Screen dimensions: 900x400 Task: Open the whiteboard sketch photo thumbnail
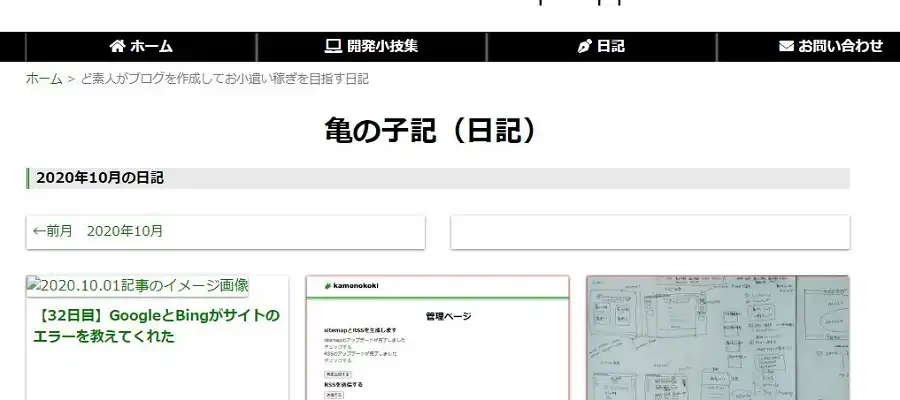click(717, 338)
